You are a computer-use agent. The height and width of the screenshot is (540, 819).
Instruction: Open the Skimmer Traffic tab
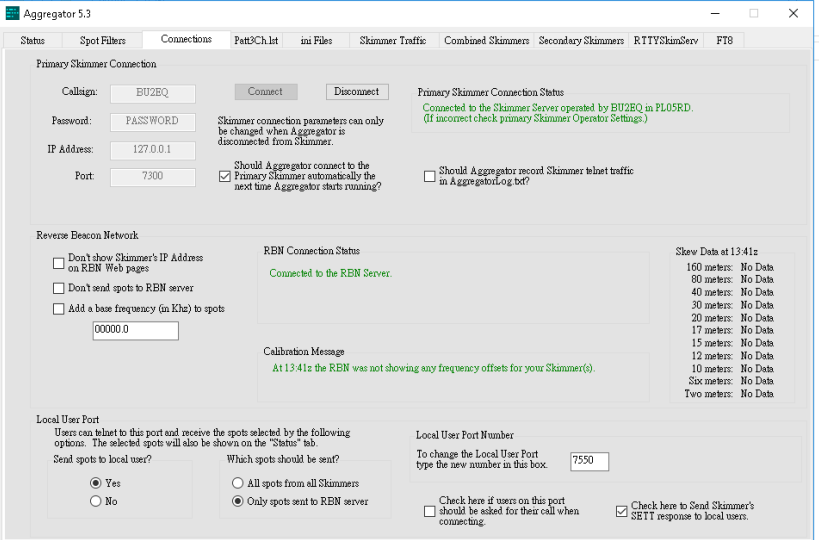click(x=393, y=40)
